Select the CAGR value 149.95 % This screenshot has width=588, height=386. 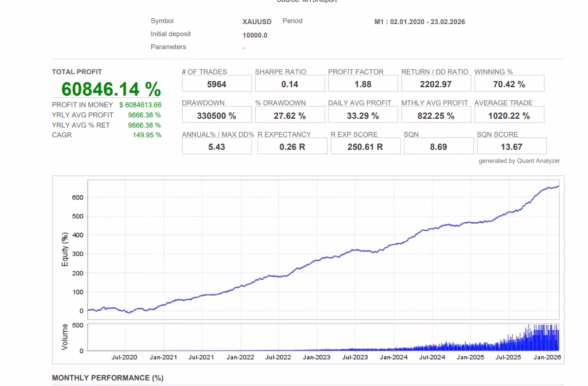pyautogui.click(x=147, y=135)
